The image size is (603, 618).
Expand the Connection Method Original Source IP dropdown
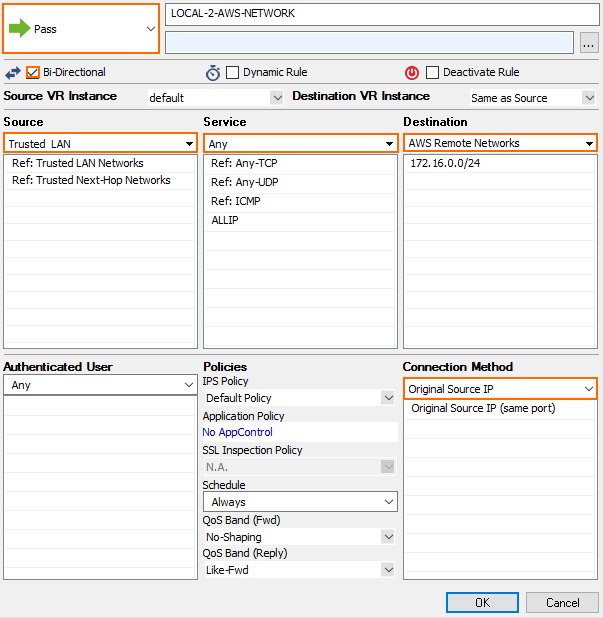tap(589, 389)
